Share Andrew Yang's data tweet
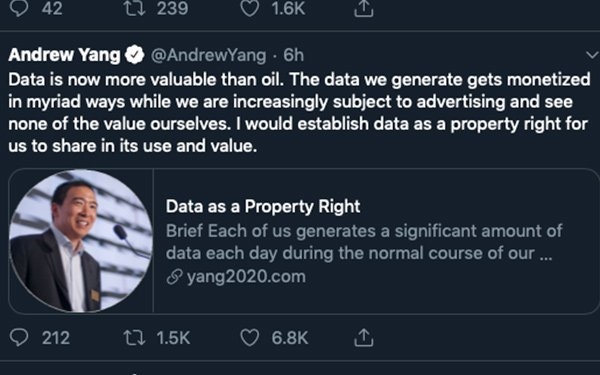This screenshot has width=600, height=375. point(363,338)
